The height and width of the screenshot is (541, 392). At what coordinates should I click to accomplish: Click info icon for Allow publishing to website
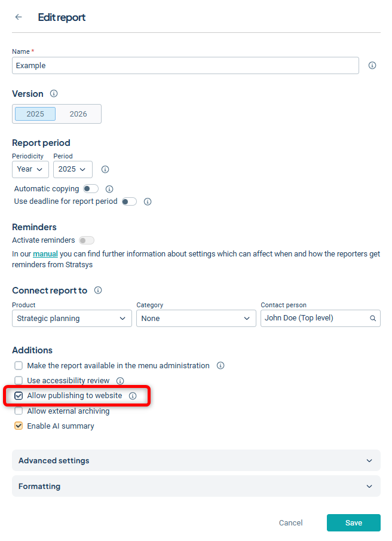tap(133, 396)
